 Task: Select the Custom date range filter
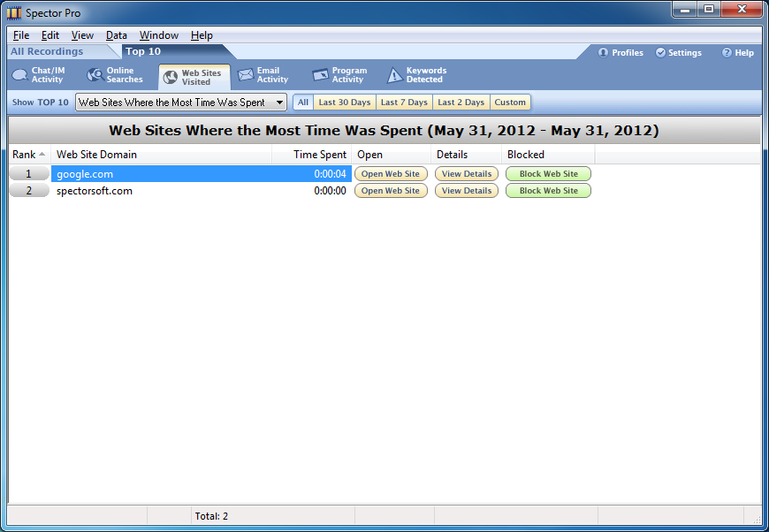(510, 103)
